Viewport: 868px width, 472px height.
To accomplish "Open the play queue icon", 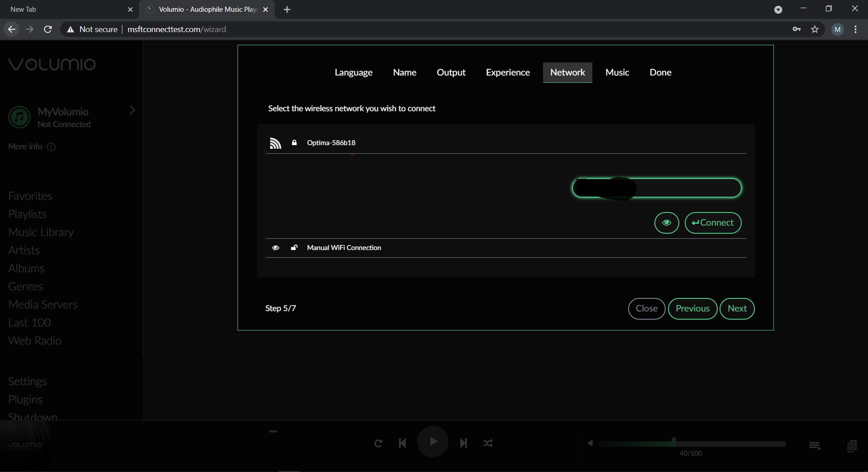I will (815, 446).
